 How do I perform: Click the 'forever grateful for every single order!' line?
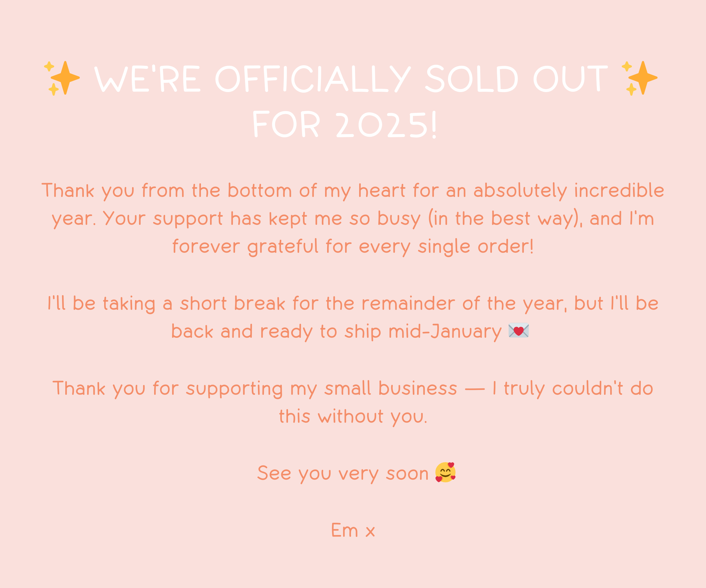click(x=353, y=247)
